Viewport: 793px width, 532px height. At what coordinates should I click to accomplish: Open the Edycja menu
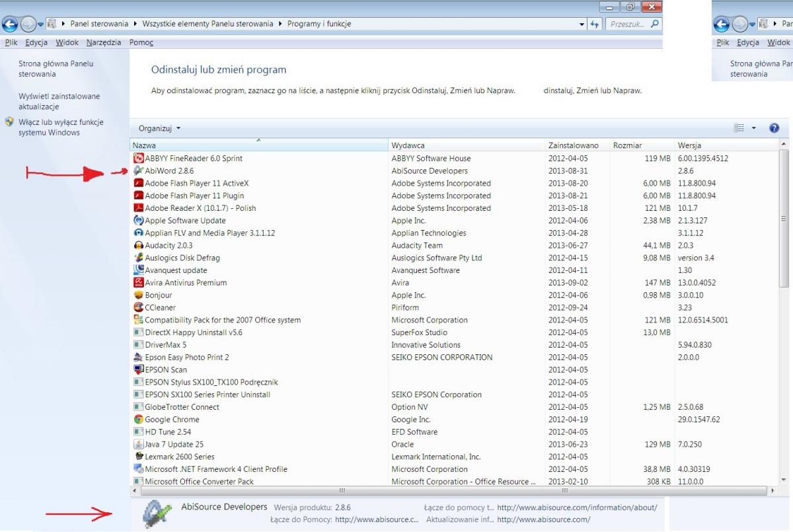pyautogui.click(x=36, y=42)
